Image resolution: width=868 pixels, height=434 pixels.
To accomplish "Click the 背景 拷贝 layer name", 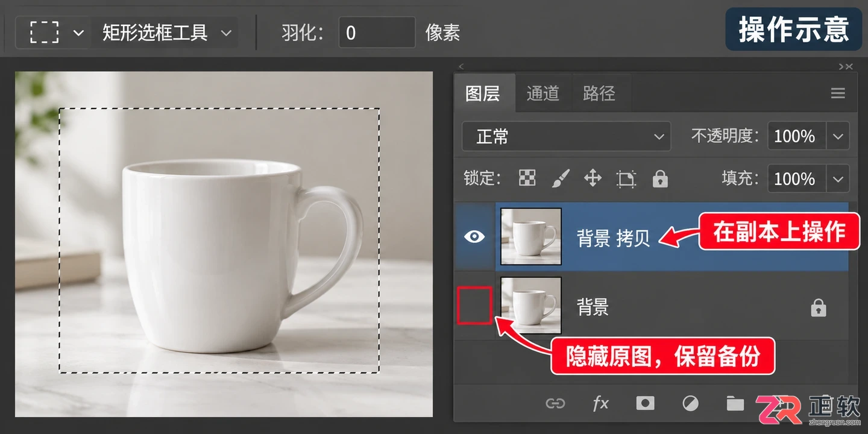I will pyautogui.click(x=614, y=238).
